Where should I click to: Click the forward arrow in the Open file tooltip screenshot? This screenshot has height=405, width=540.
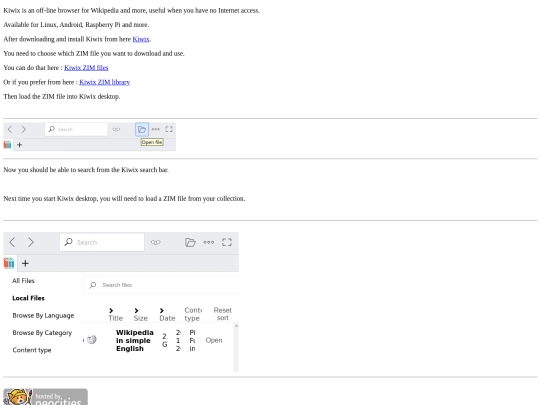click(x=23, y=129)
